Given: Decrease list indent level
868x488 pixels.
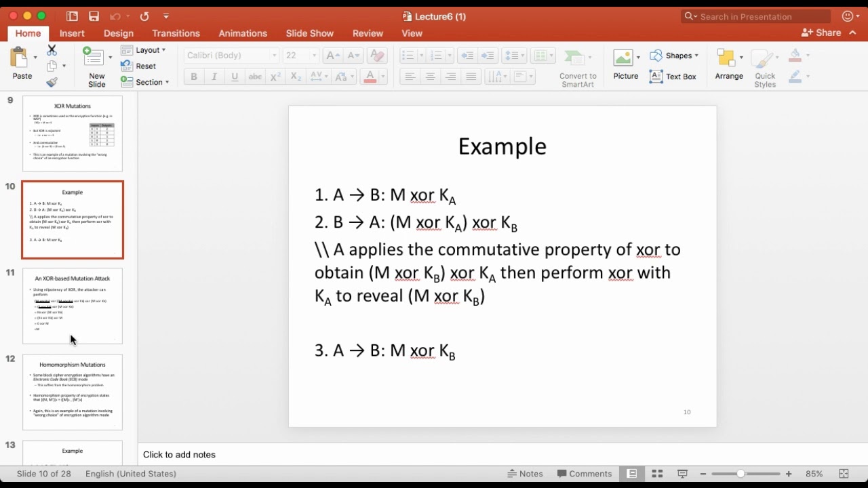Looking at the screenshot, I should click(x=467, y=56).
